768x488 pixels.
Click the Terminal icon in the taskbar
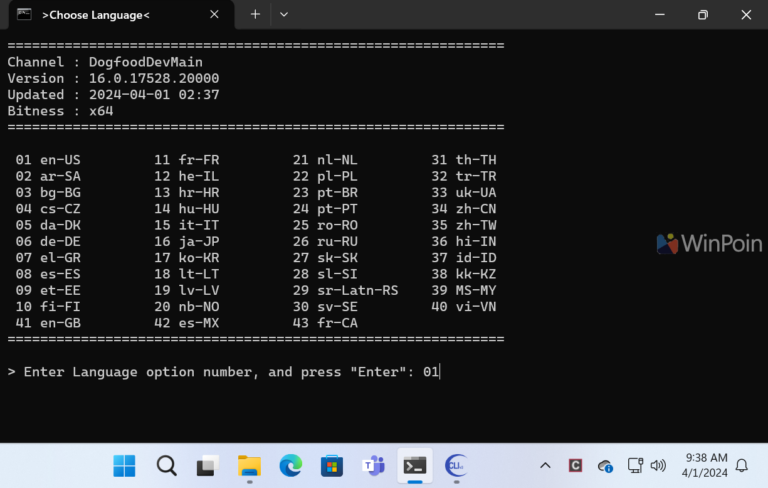pyautogui.click(x=415, y=465)
